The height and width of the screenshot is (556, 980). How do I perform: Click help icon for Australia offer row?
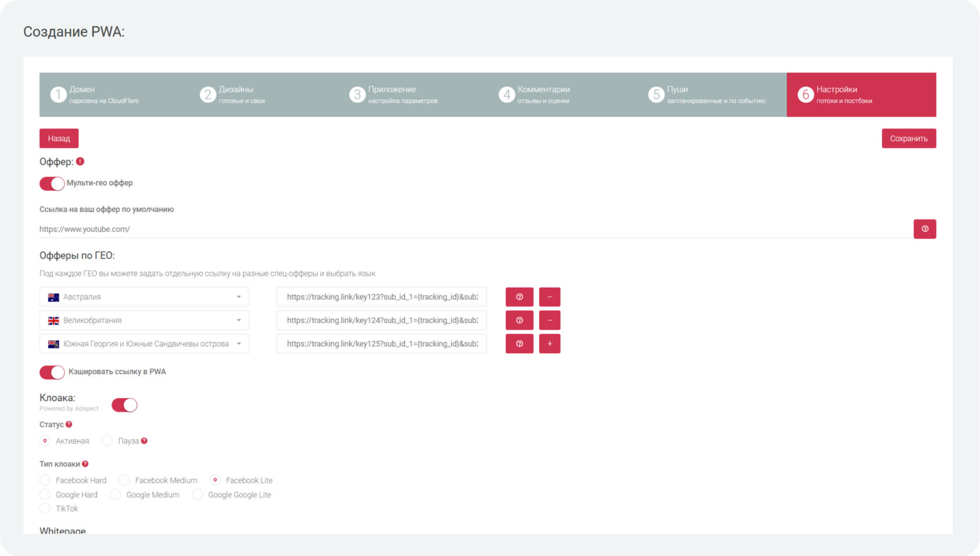coord(519,297)
